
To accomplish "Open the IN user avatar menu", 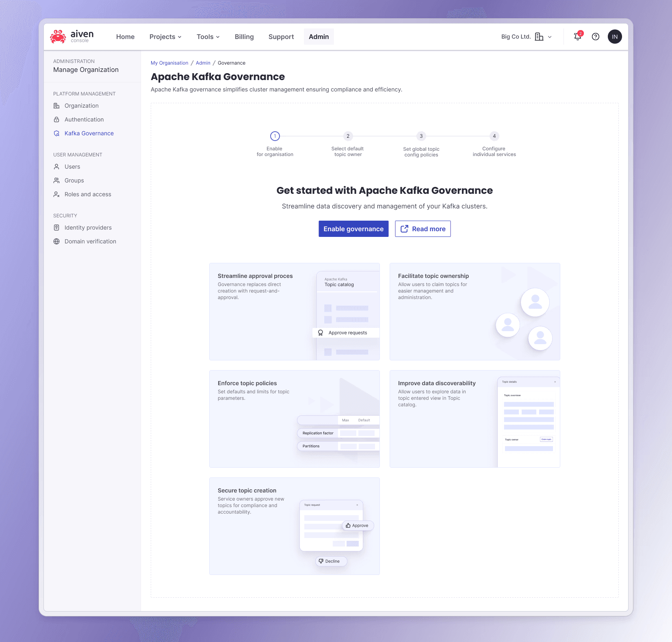I will (615, 37).
